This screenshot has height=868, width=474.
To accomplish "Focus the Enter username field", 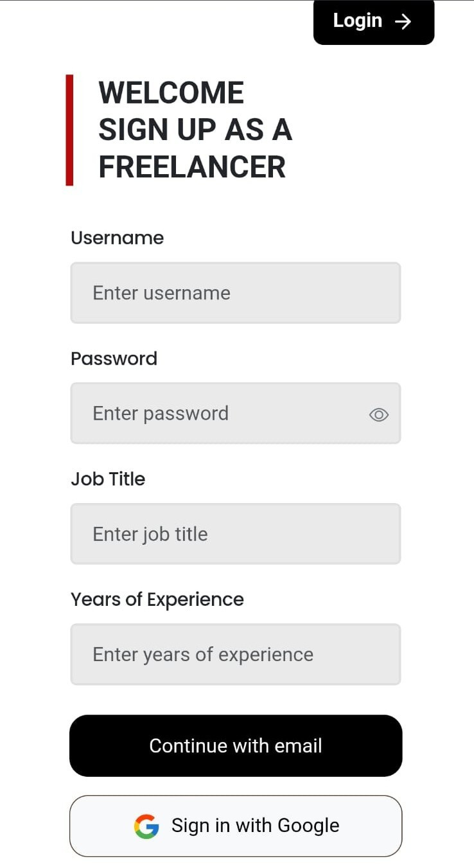I will pyautogui.click(x=235, y=293).
